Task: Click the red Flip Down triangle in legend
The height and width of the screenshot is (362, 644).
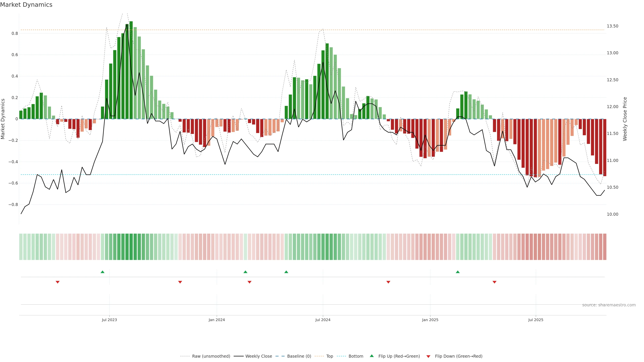Action: point(428,356)
